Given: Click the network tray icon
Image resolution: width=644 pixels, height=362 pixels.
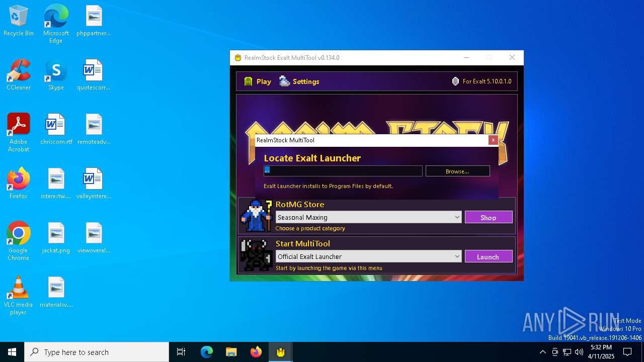Looking at the screenshot, I should 567,352.
